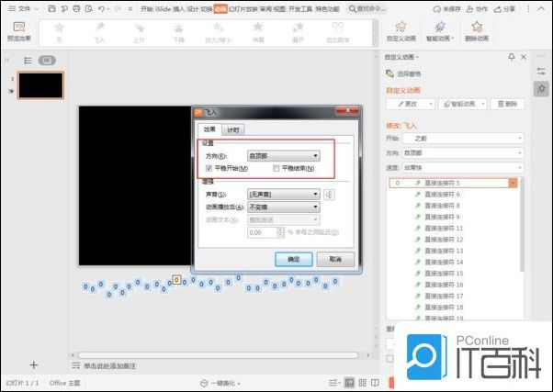Switch to reading view in status bar
Viewport: 553px width, 392px height.
pyautogui.click(x=375, y=383)
